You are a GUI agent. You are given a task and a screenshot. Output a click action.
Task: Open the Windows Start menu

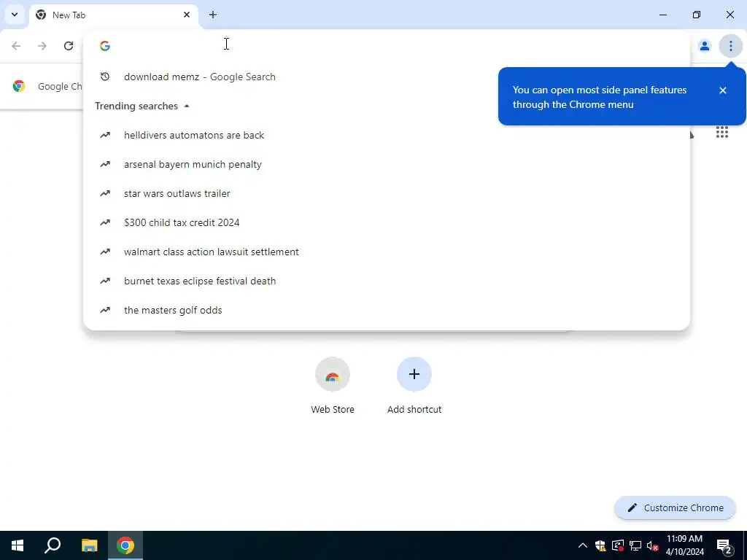coord(18,545)
